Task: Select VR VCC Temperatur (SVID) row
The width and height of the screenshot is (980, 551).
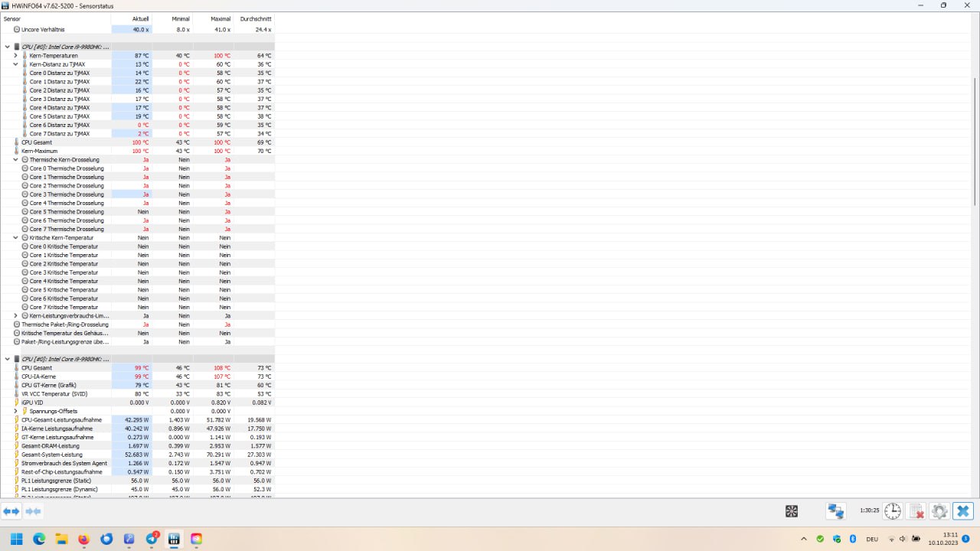Action: tap(137, 393)
